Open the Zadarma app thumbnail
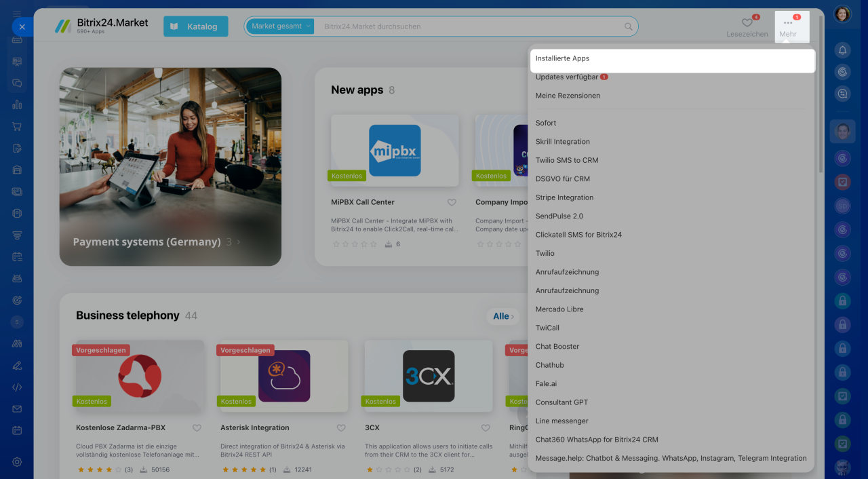The width and height of the screenshot is (868, 479). (x=140, y=375)
